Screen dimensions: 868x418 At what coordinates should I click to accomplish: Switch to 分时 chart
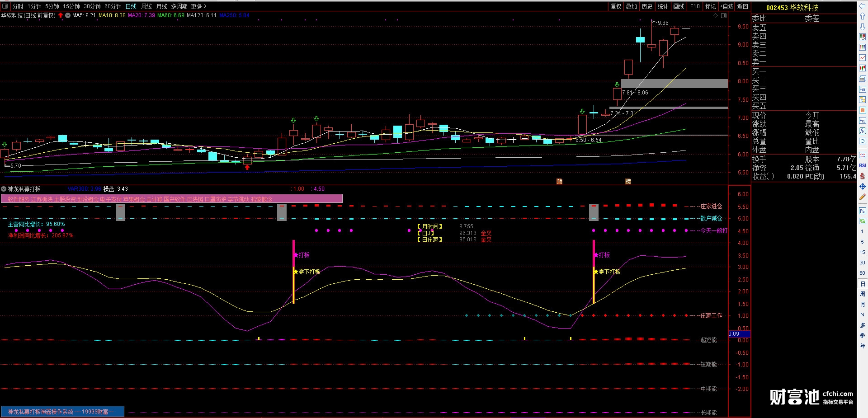tap(18, 6)
